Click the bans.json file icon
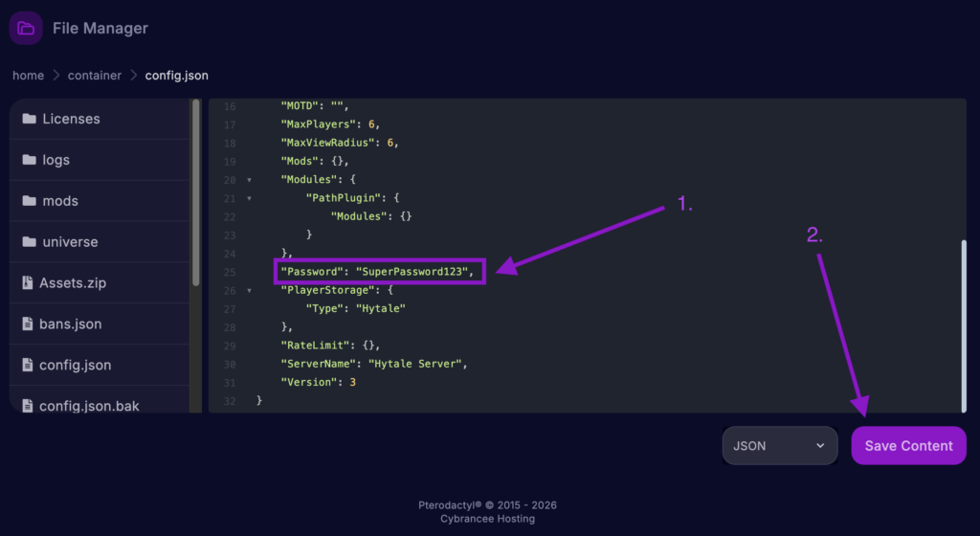Screen dimensions: 980x536 click(x=28, y=324)
